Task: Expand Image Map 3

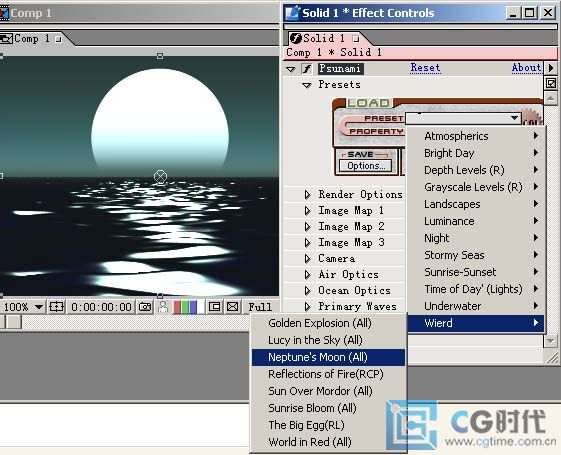Action: point(307,243)
